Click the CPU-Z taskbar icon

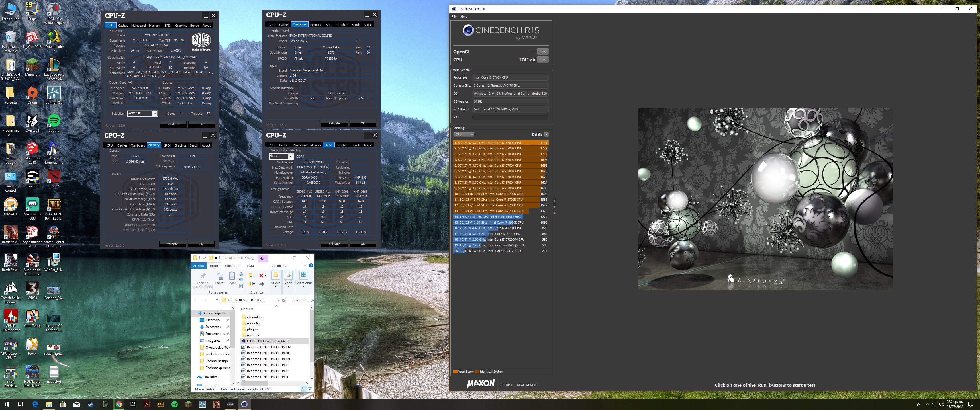(x=230, y=404)
